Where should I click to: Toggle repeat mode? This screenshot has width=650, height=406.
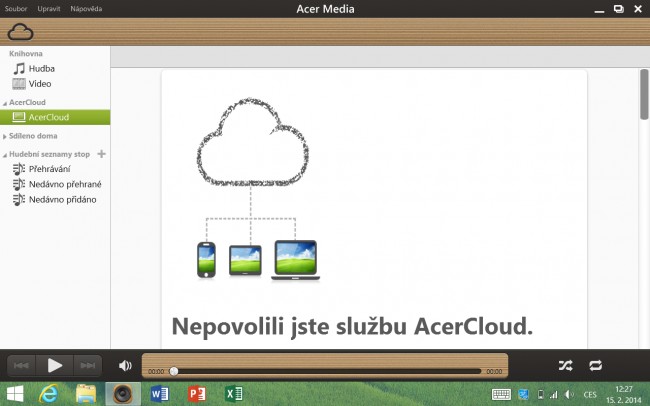[596, 365]
